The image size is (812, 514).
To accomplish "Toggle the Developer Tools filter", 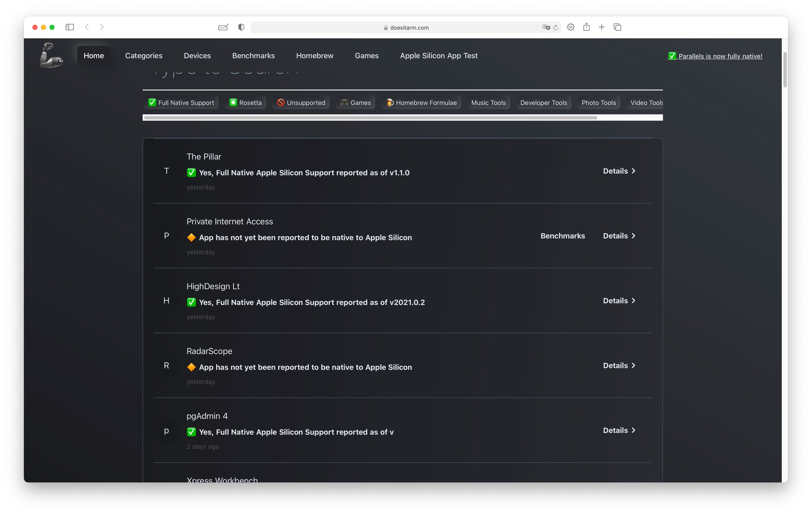I will [544, 103].
